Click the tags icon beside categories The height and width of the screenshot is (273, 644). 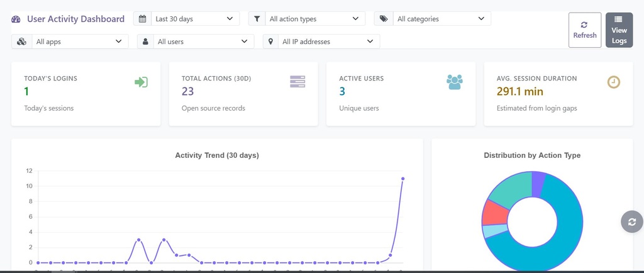point(384,19)
